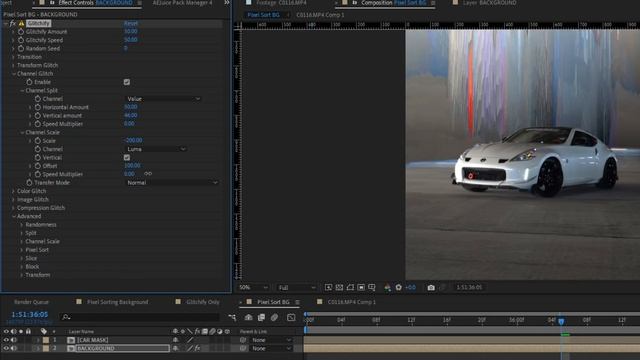Toggle mask and shape path visibility icon
640x360 pixels.
[350, 287]
